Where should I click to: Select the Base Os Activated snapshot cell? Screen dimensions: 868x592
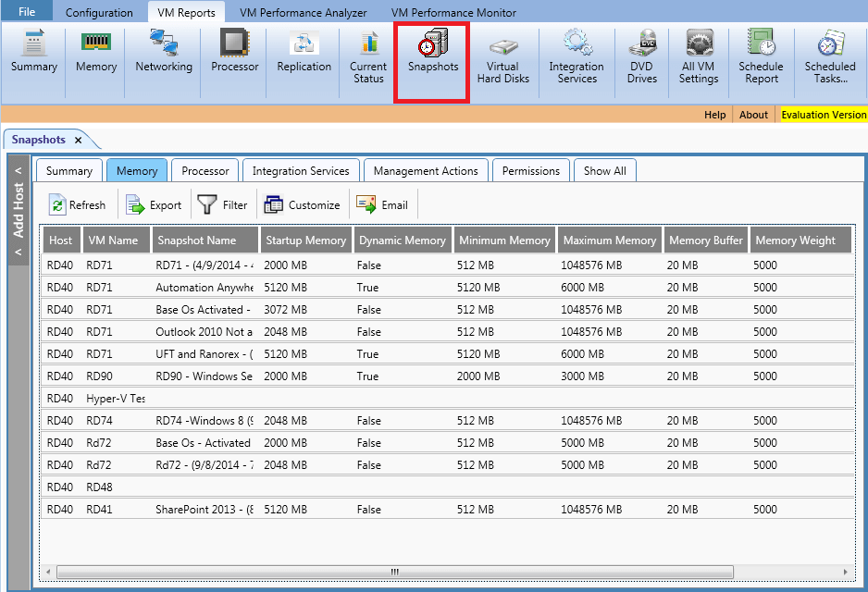pos(204,309)
